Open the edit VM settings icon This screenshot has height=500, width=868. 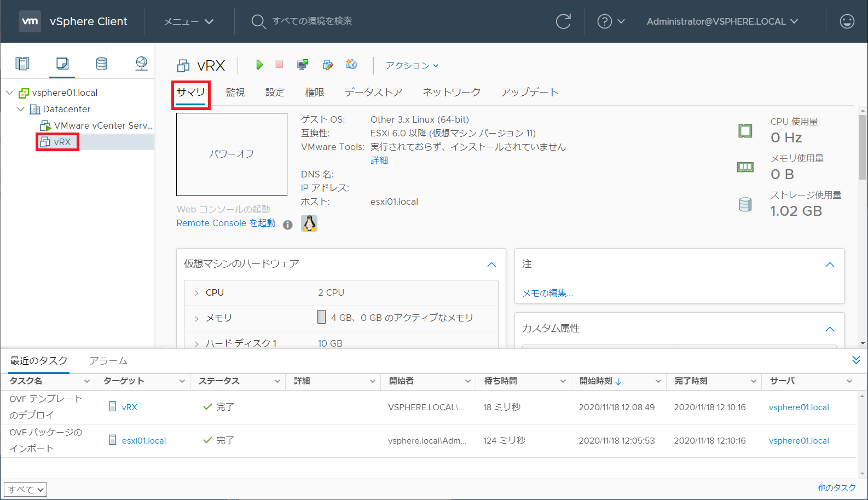(327, 65)
